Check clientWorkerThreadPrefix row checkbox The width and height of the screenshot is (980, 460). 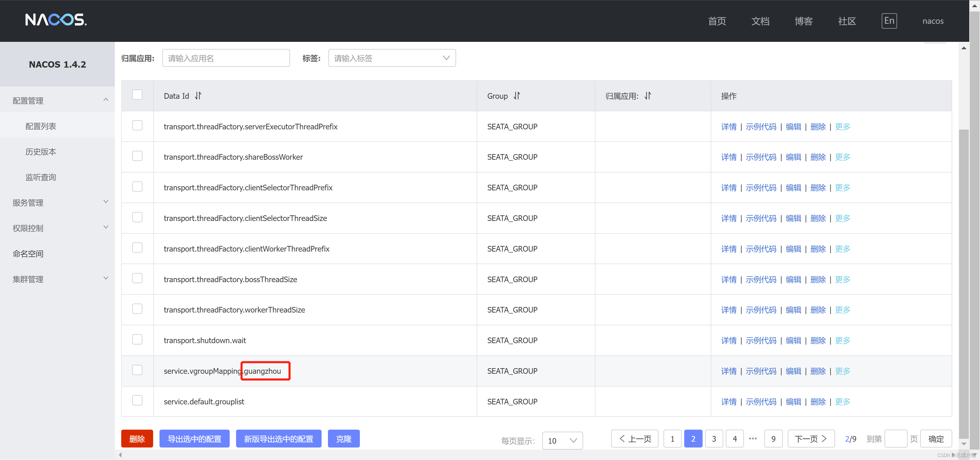[x=137, y=247]
